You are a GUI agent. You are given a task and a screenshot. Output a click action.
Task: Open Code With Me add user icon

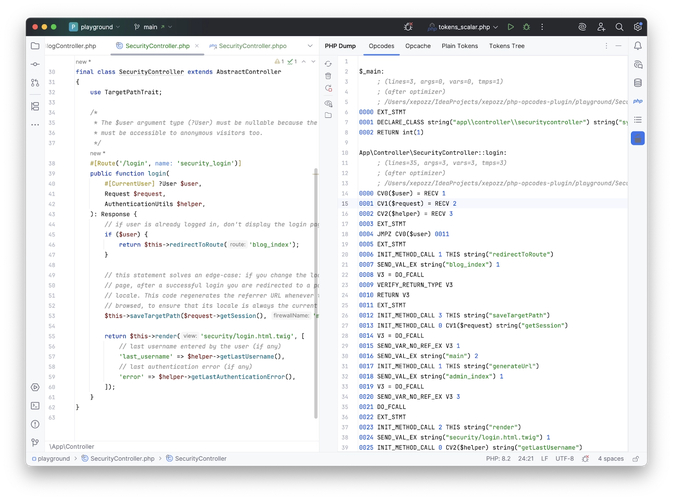pos(601,27)
